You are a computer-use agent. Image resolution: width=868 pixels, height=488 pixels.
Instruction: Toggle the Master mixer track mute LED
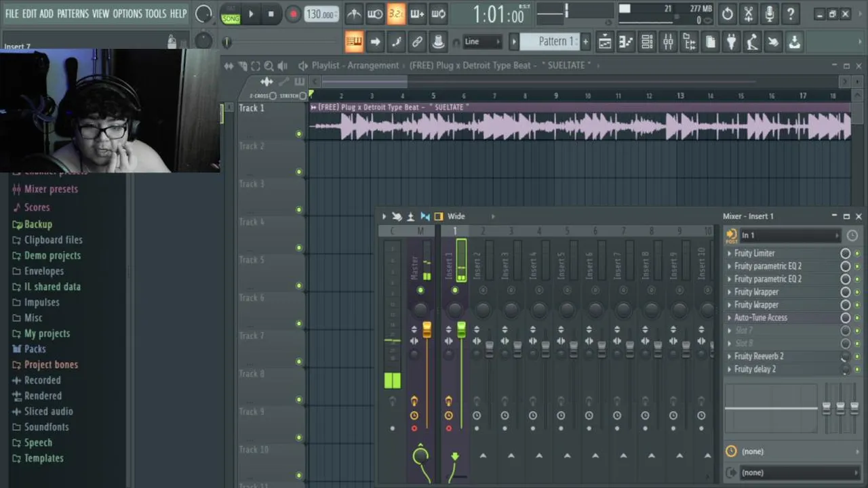420,290
